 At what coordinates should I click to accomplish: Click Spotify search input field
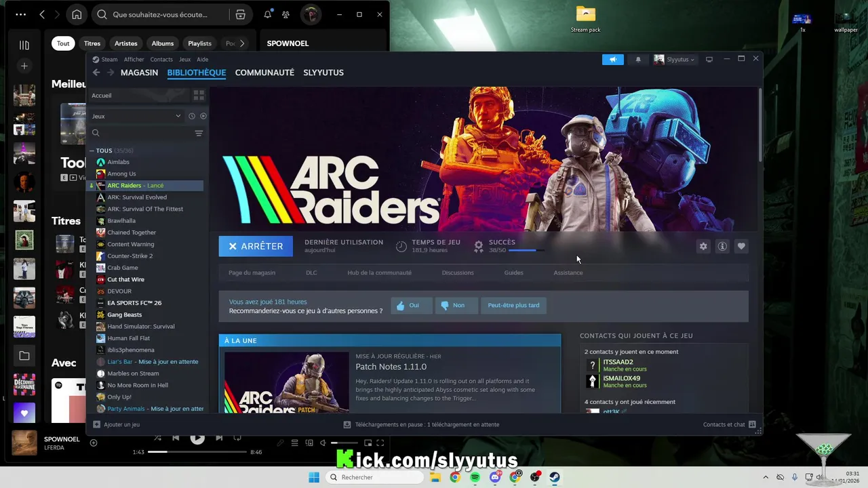(x=161, y=14)
